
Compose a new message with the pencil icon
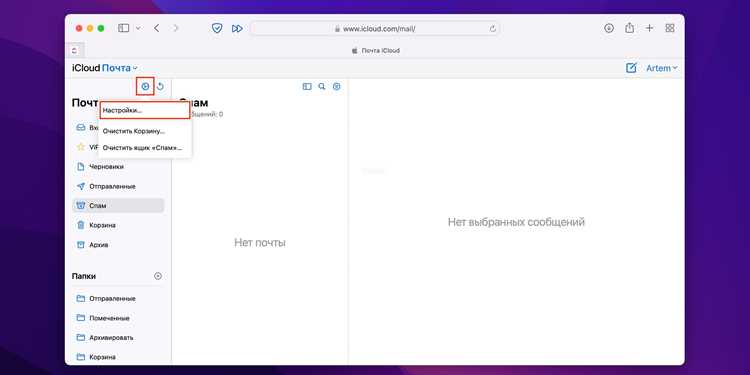pyautogui.click(x=631, y=68)
